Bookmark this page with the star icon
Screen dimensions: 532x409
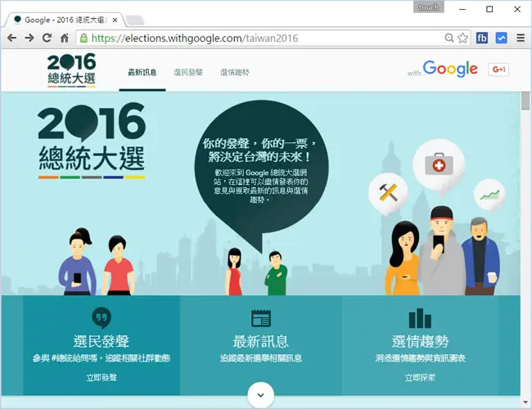(x=462, y=38)
